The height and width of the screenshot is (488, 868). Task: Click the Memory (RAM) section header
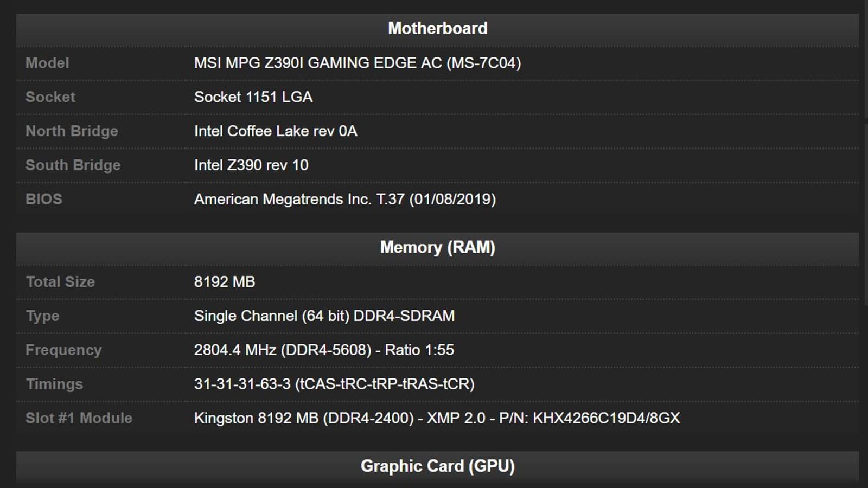pos(437,248)
